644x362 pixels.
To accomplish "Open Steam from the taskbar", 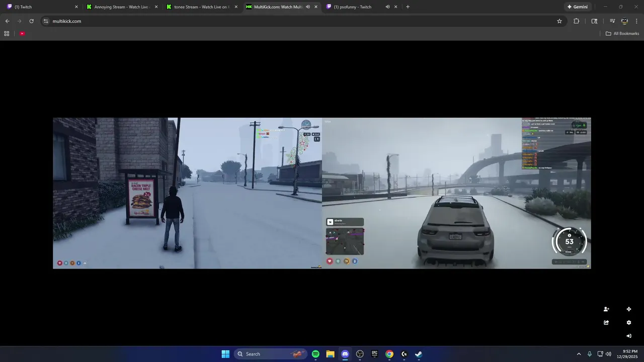I will 419,354.
